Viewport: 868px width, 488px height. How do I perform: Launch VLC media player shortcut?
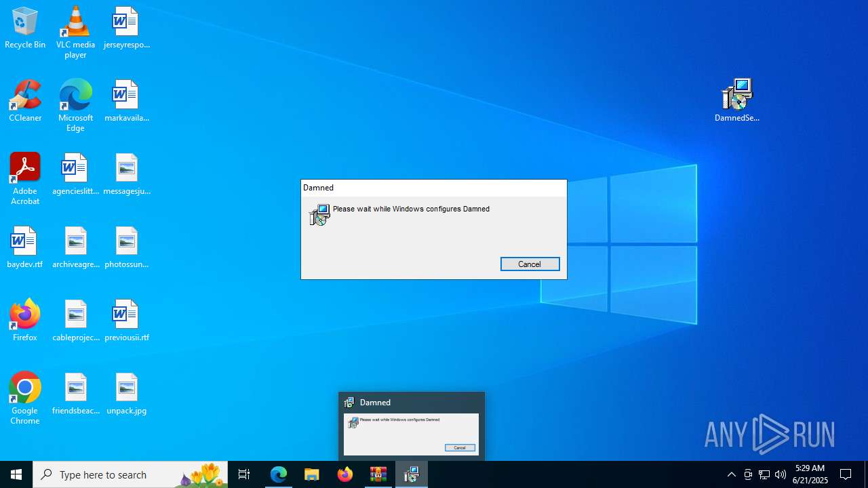pyautogui.click(x=75, y=33)
